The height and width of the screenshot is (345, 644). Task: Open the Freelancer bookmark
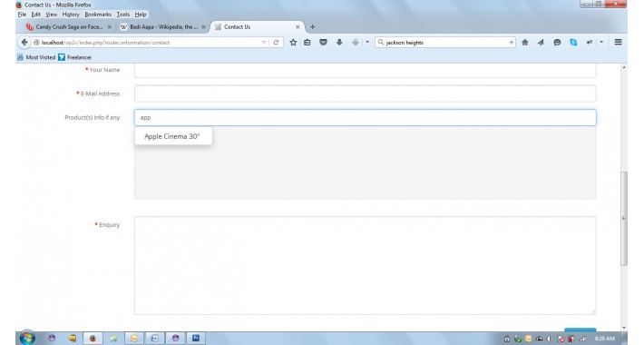point(74,57)
